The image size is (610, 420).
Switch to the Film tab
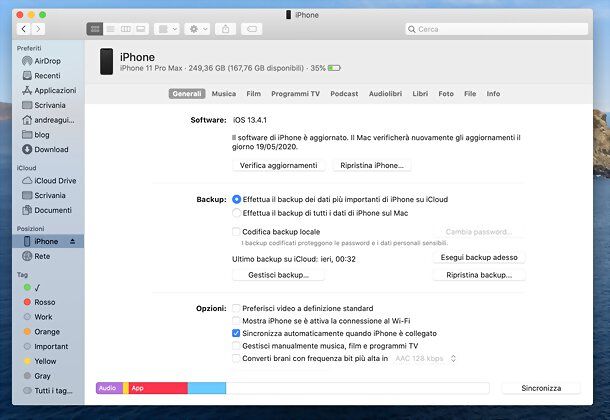pyautogui.click(x=253, y=94)
